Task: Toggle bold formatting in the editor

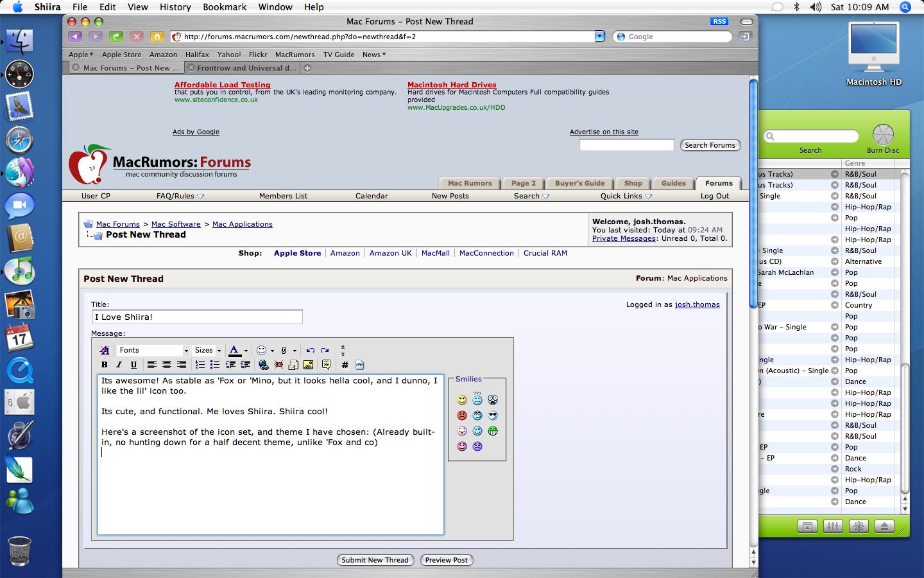Action: pos(104,365)
